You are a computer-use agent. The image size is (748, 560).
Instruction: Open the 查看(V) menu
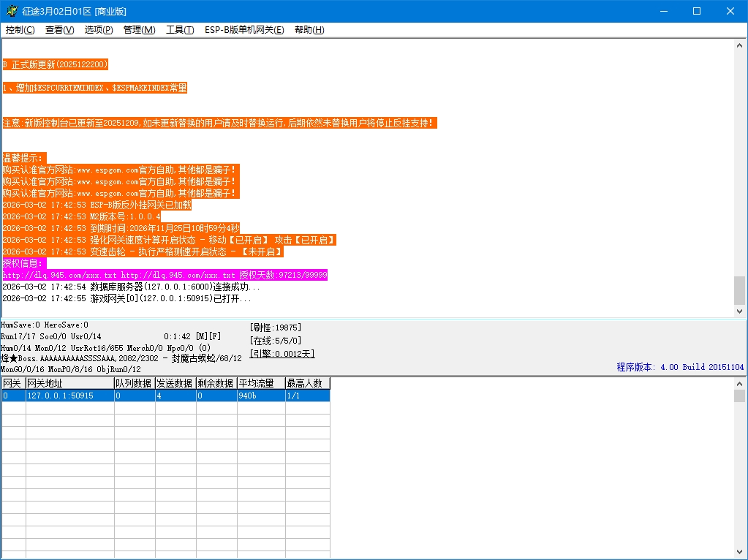(59, 30)
